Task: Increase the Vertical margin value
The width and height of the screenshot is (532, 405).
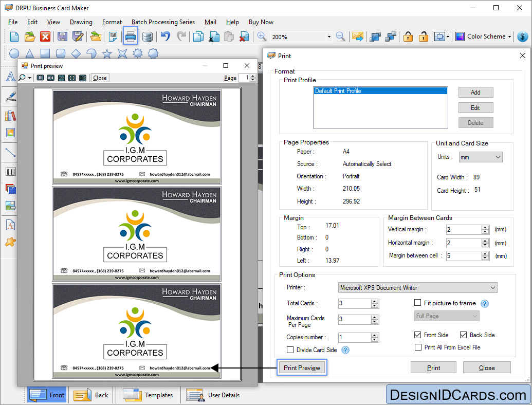Action: tap(485, 227)
